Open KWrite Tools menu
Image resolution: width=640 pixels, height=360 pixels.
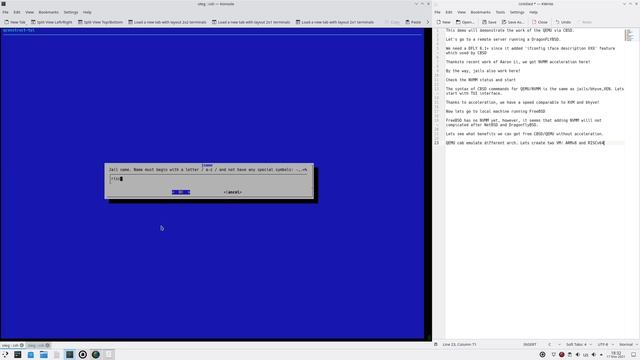coord(500,12)
